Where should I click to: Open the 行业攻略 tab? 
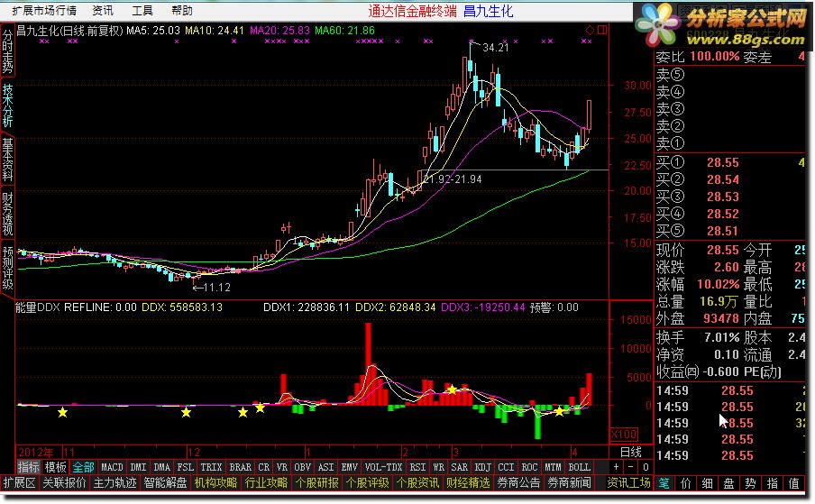[x=266, y=483]
